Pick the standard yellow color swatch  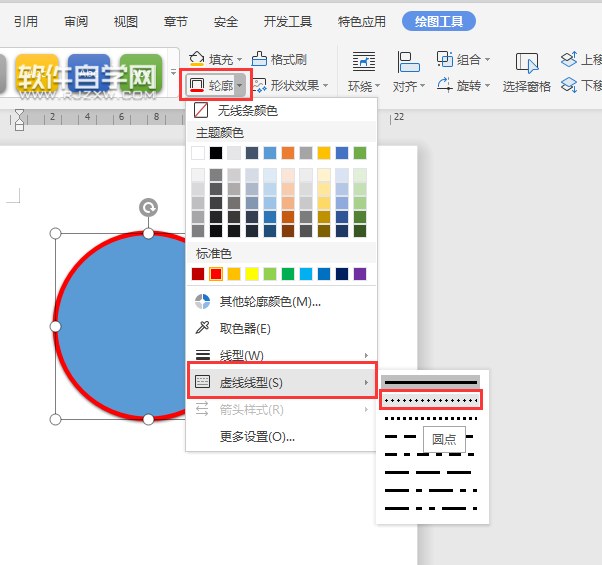[x=252, y=274]
